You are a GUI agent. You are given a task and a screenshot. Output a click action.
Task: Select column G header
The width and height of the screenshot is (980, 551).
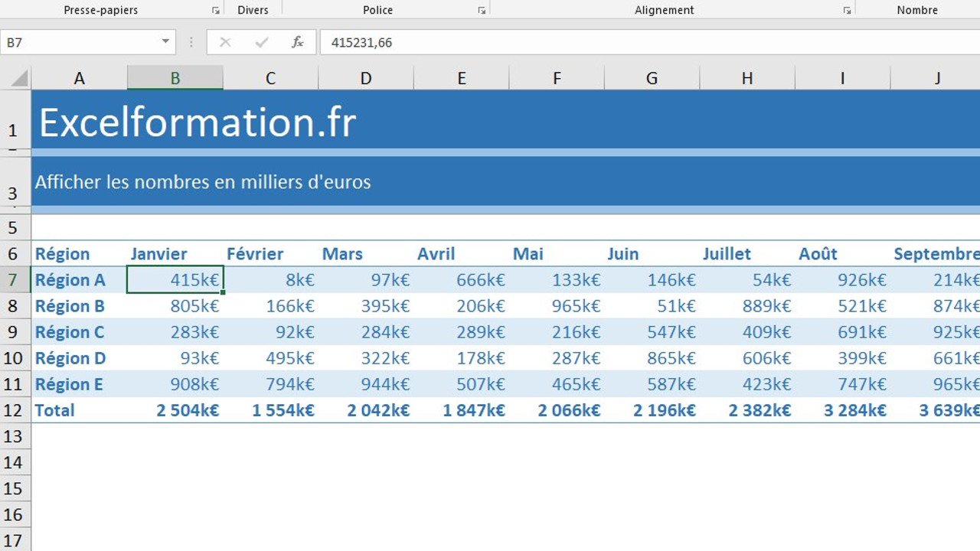652,77
